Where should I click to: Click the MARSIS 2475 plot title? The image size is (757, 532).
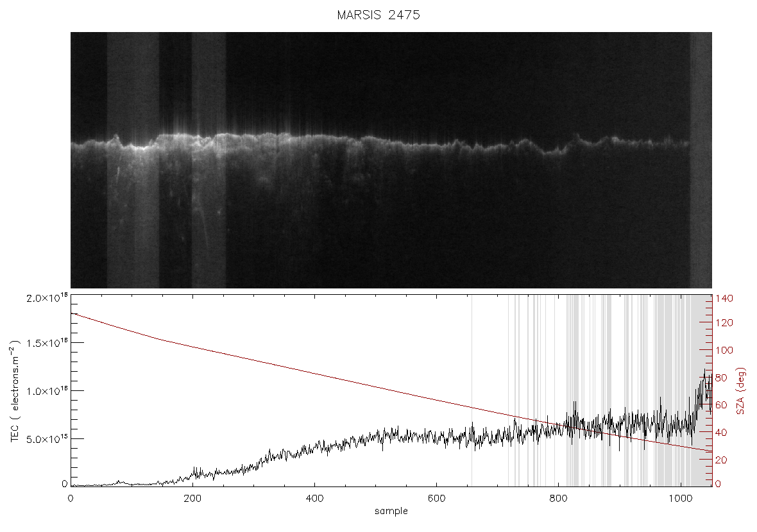(x=378, y=15)
